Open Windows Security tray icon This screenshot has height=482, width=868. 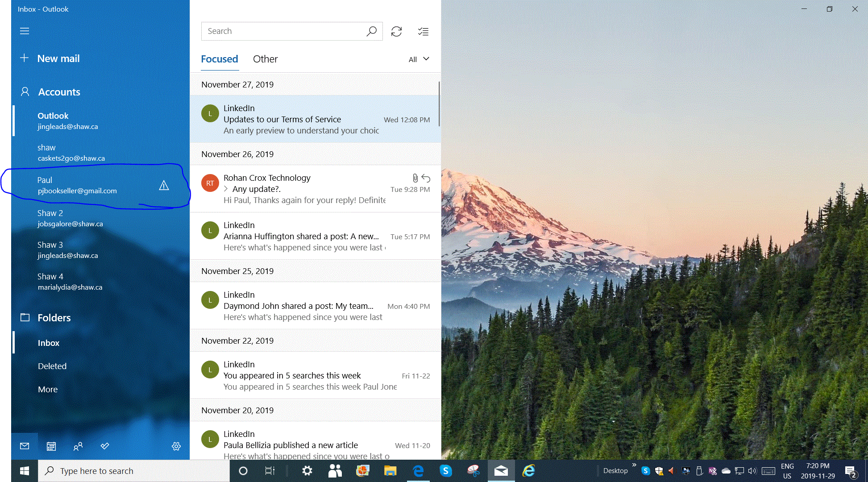659,471
